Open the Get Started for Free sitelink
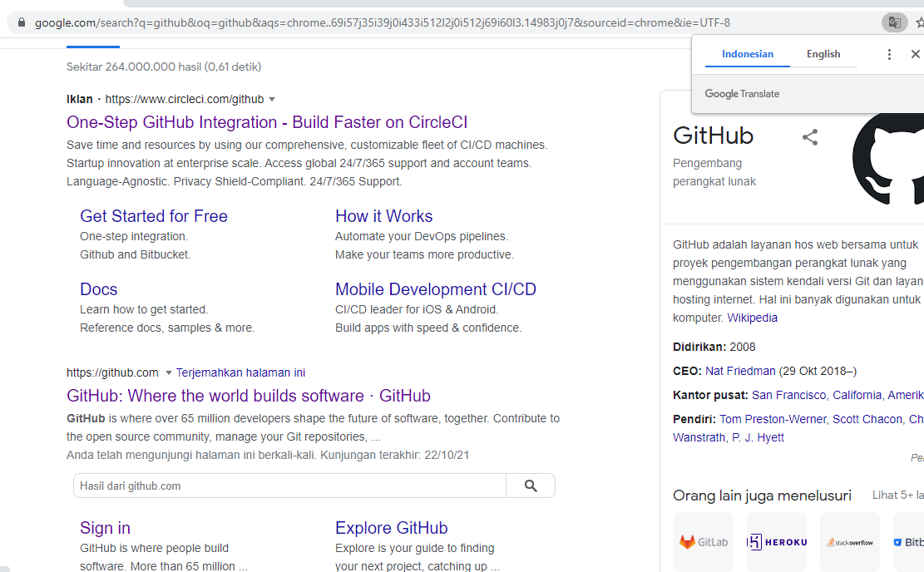 pos(154,216)
